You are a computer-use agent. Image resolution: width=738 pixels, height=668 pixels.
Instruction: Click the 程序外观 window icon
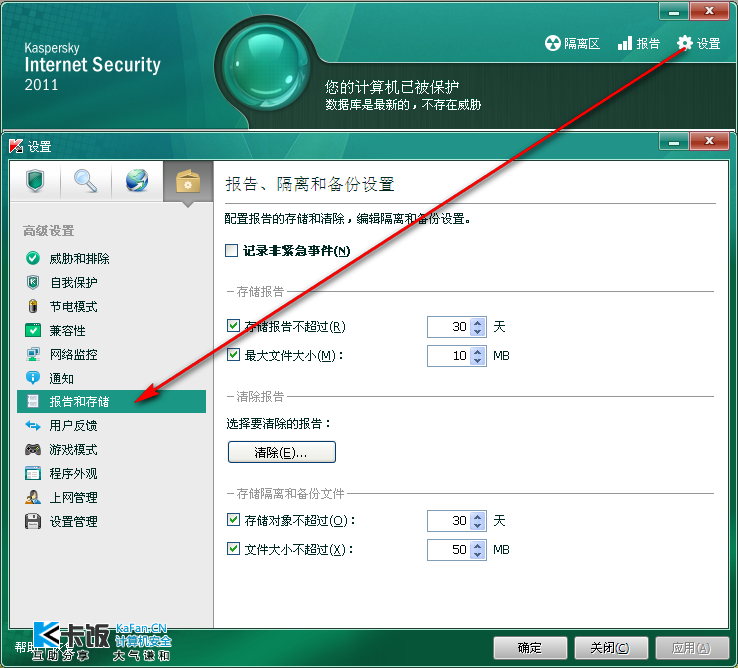point(32,473)
